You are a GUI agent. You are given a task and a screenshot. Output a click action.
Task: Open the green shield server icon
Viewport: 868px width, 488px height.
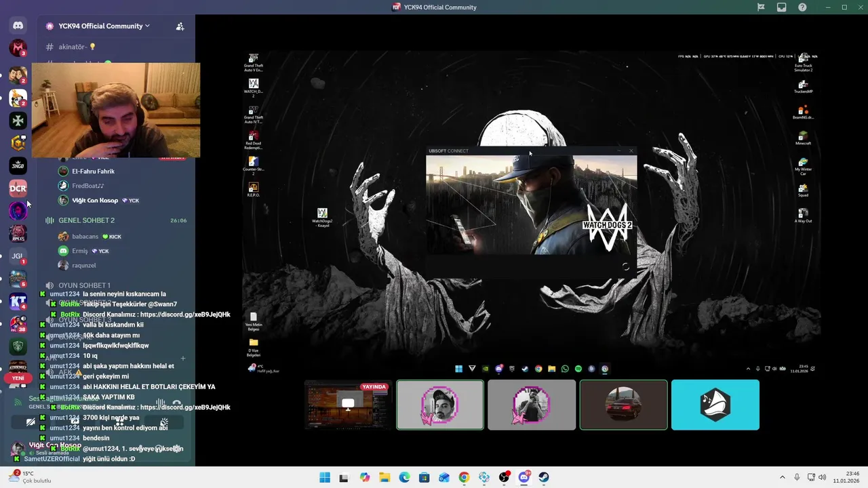tap(18, 347)
